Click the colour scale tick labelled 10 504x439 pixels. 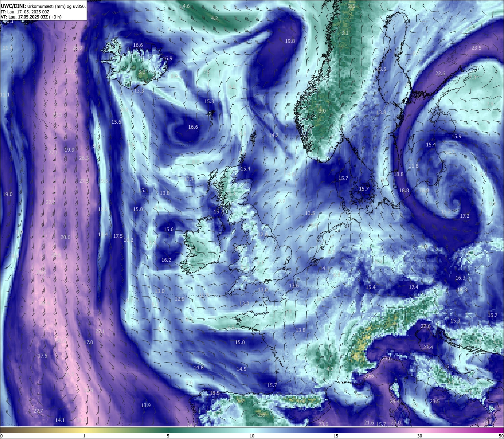click(x=252, y=435)
